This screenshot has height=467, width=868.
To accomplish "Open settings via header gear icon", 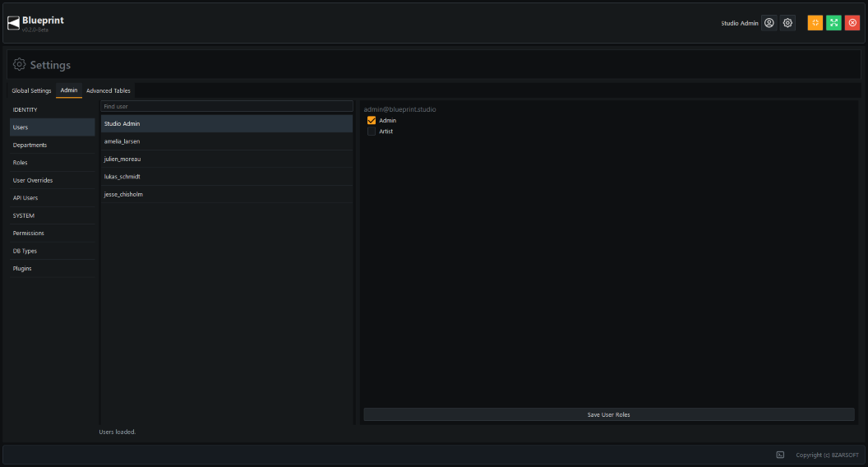I will (787, 23).
